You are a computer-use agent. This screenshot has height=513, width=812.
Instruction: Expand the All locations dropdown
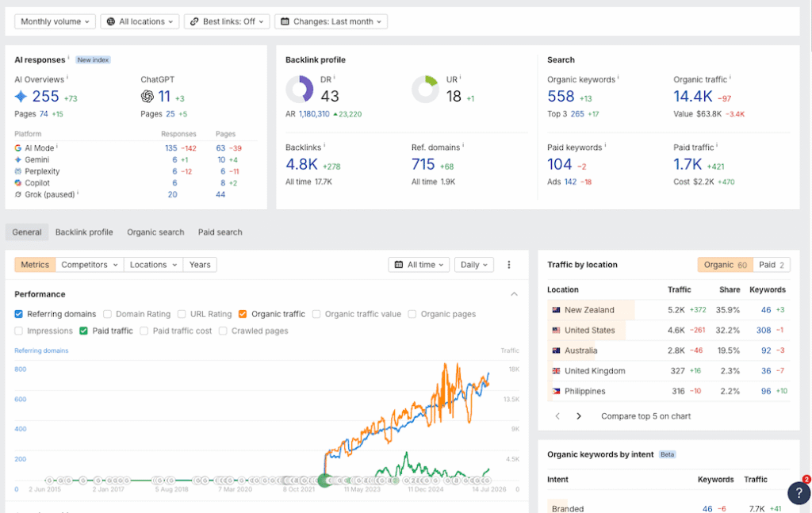(140, 21)
